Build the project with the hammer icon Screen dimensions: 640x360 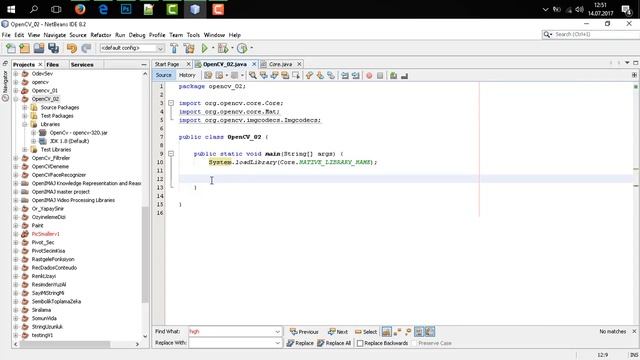click(174, 48)
